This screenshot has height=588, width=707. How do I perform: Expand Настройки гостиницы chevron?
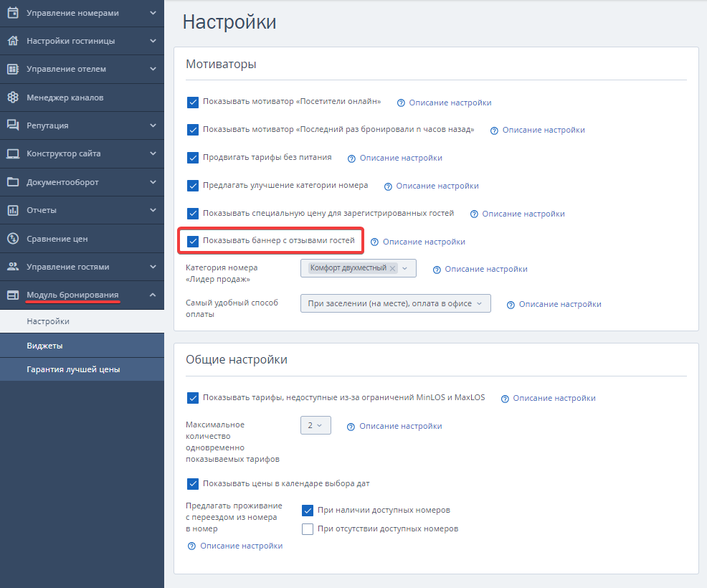coord(153,41)
